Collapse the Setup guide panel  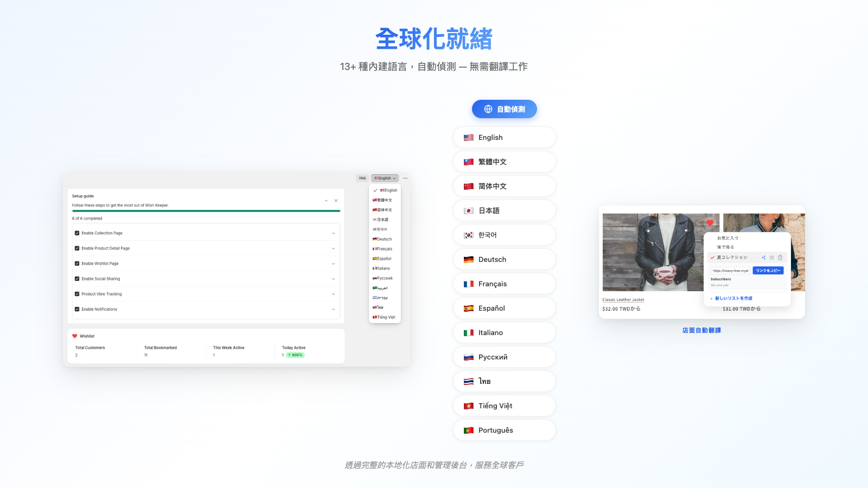click(327, 200)
